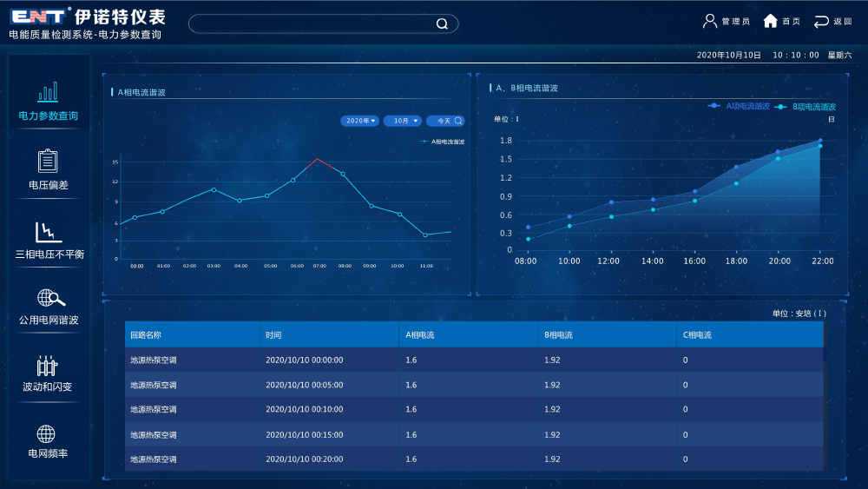This screenshot has width=868, height=489.
Task: Go to 首页 via home icon
Action: [770, 21]
